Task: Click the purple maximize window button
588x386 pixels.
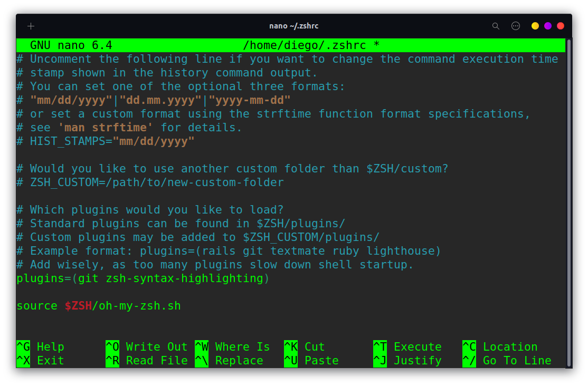Action: pos(548,26)
